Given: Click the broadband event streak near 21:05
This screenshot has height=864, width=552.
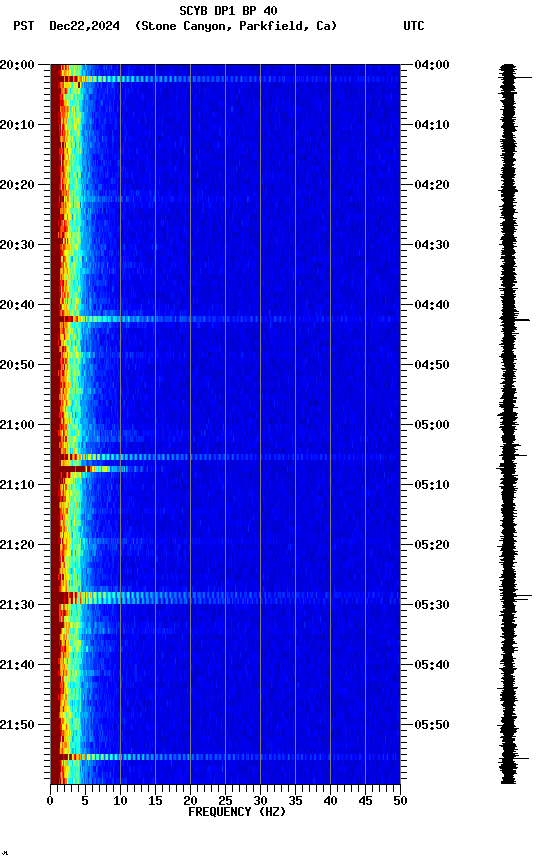Looking at the screenshot, I should coord(225,457).
